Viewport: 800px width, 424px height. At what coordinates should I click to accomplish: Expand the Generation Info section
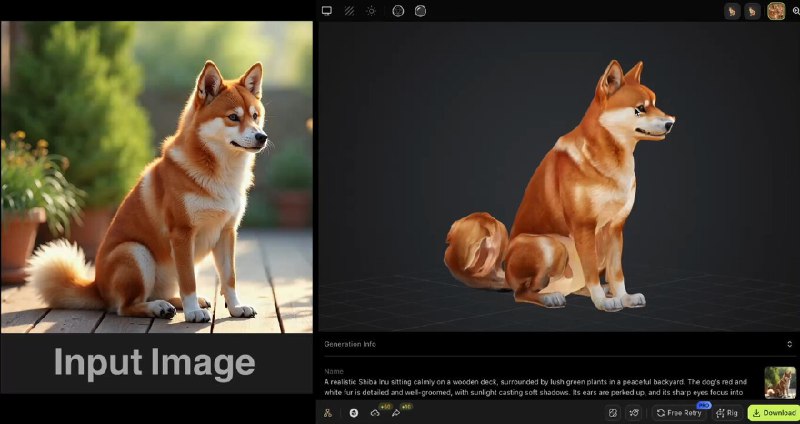coord(350,344)
